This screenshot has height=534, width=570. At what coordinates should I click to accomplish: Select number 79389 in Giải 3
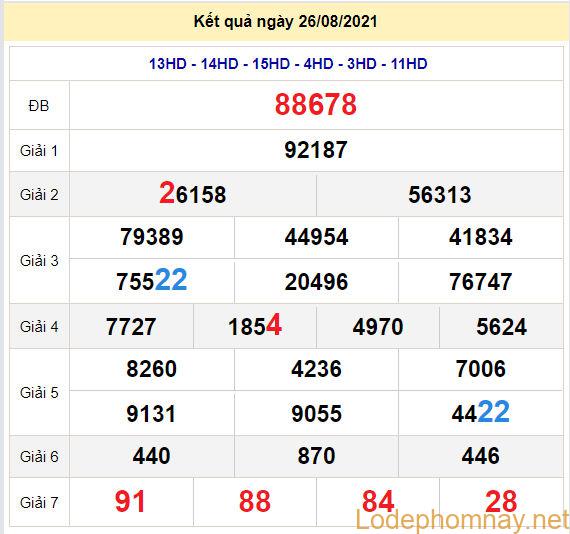[x=152, y=237]
